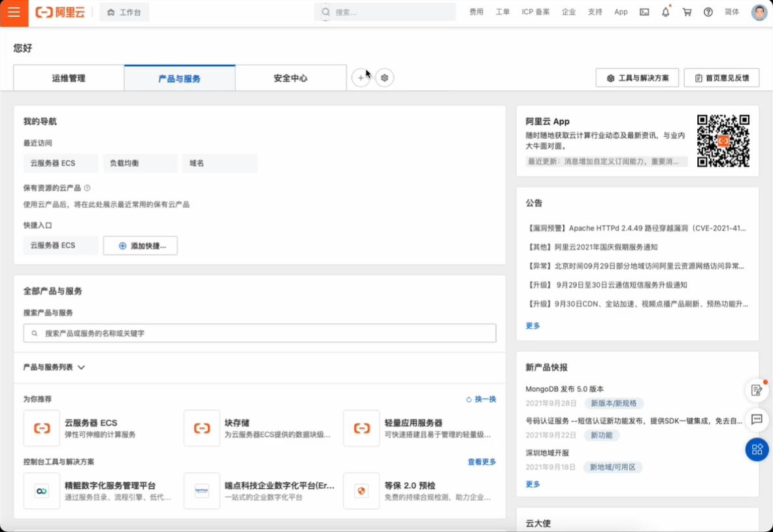This screenshot has width=773, height=532.
Task: Open the floating feedback note icon
Action: click(757, 390)
